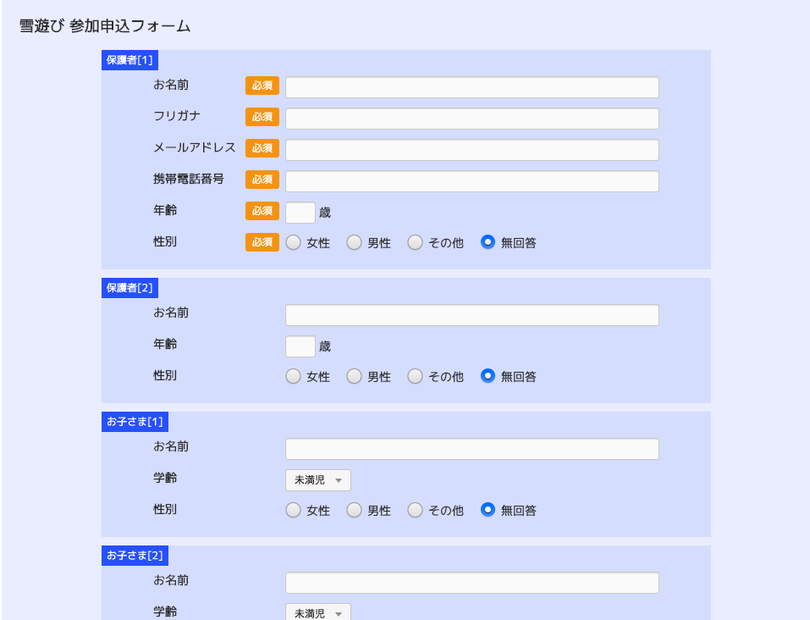Select 無回答 radio for お子さま[1]
This screenshot has height=620, width=810.
pyautogui.click(x=488, y=510)
